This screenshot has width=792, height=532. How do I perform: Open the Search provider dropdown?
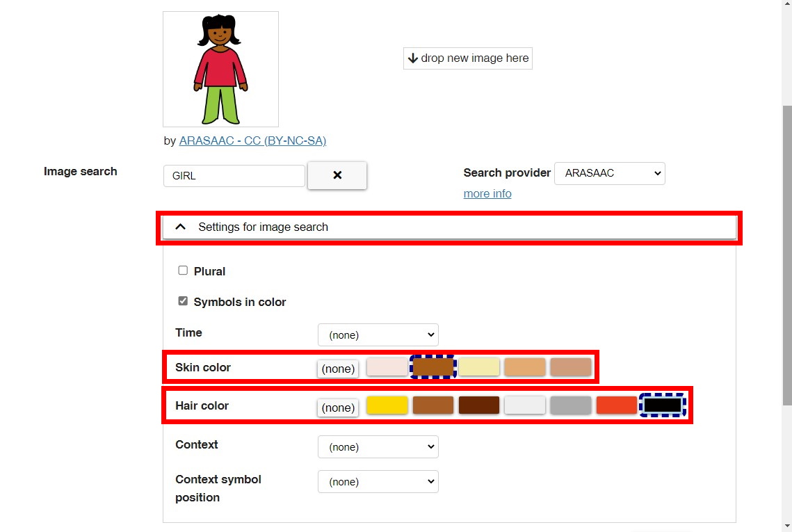[x=610, y=173]
